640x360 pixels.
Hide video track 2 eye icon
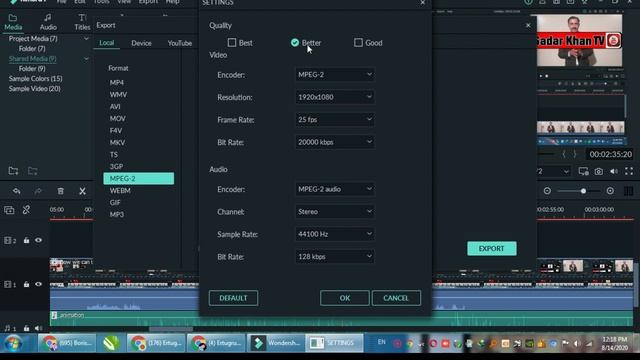(38, 240)
